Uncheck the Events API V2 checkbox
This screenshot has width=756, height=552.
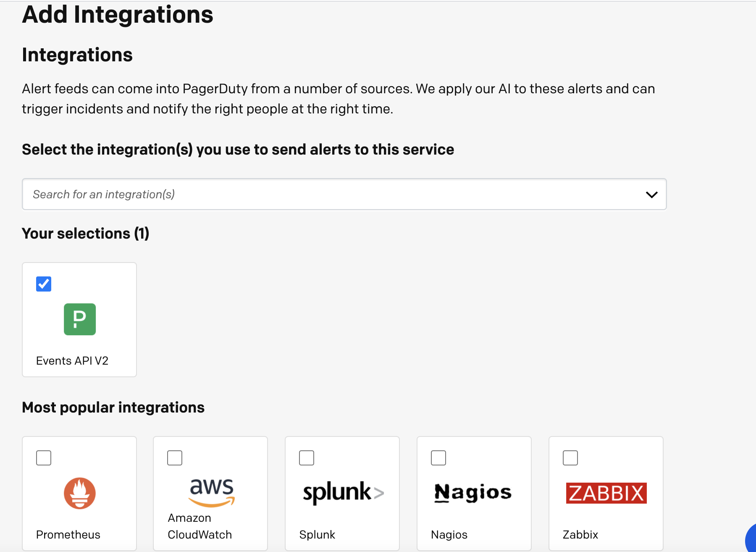[x=44, y=284]
